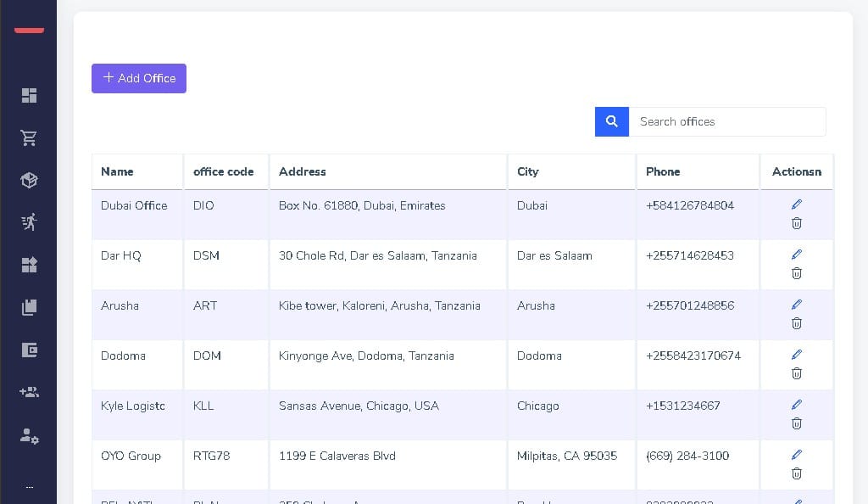Screen dimensions: 868x504
Task: Click the bookmark collection sidebar icon
Action: (x=29, y=307)
